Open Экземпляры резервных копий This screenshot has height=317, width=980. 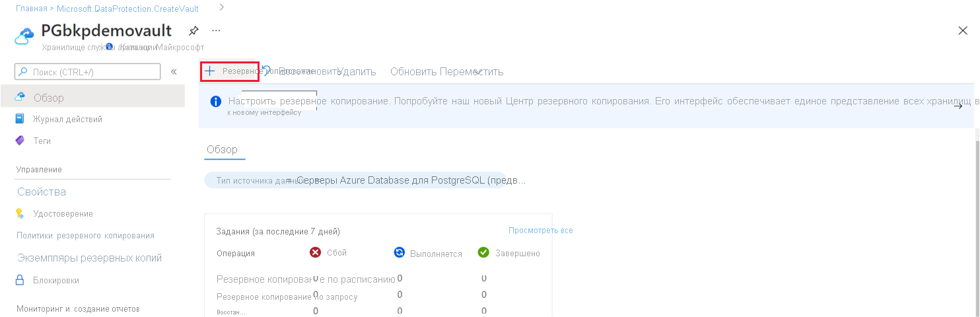pyautogui.click(x=90, y=258)
